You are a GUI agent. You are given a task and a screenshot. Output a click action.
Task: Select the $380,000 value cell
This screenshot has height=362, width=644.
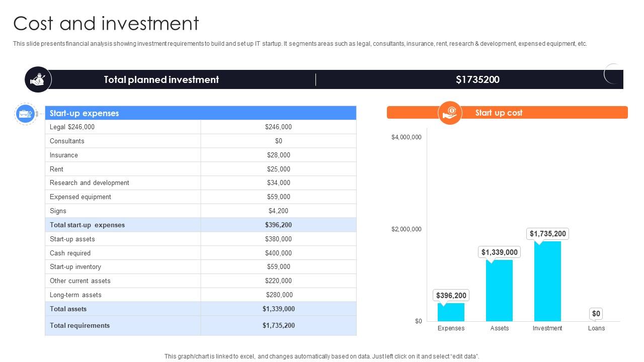(x=279, y=239)
